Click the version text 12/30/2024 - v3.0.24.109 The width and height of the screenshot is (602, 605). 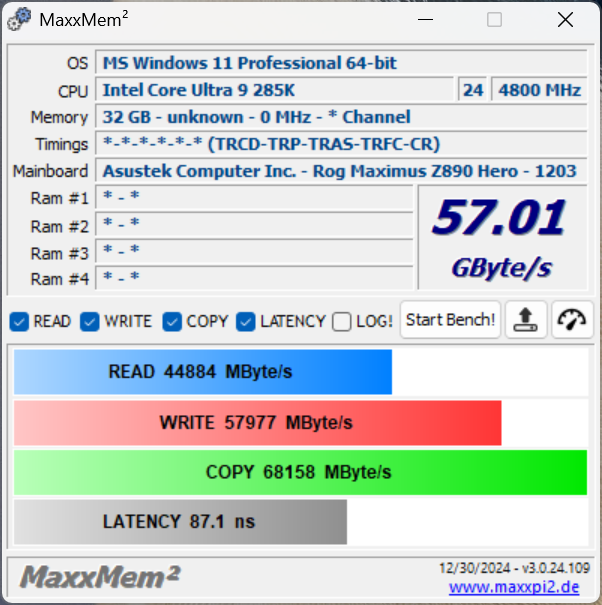click(x=514, y=568)
